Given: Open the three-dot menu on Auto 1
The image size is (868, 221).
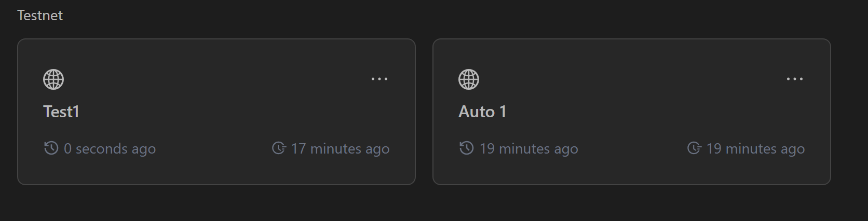Looking at the screenshot, I should pyautogui.click(x=795, y=79).
